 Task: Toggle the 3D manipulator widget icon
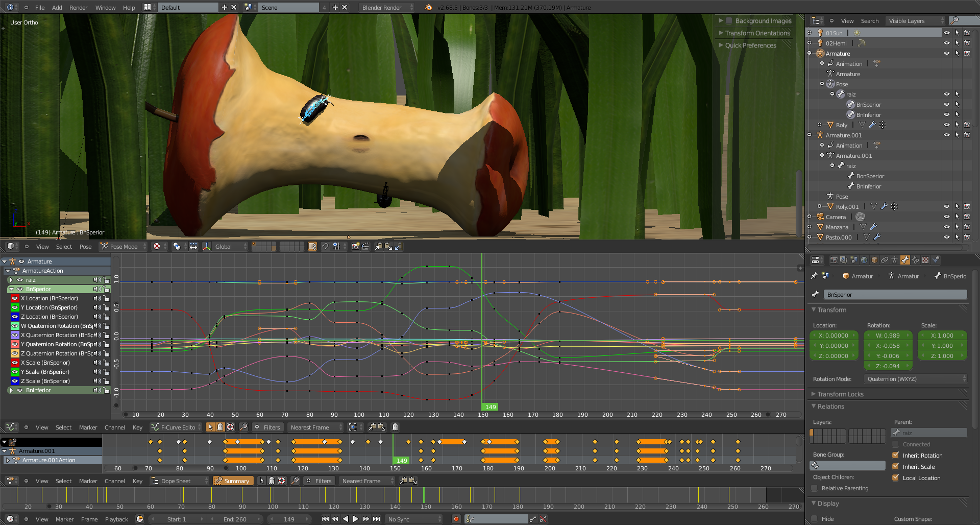207,246
